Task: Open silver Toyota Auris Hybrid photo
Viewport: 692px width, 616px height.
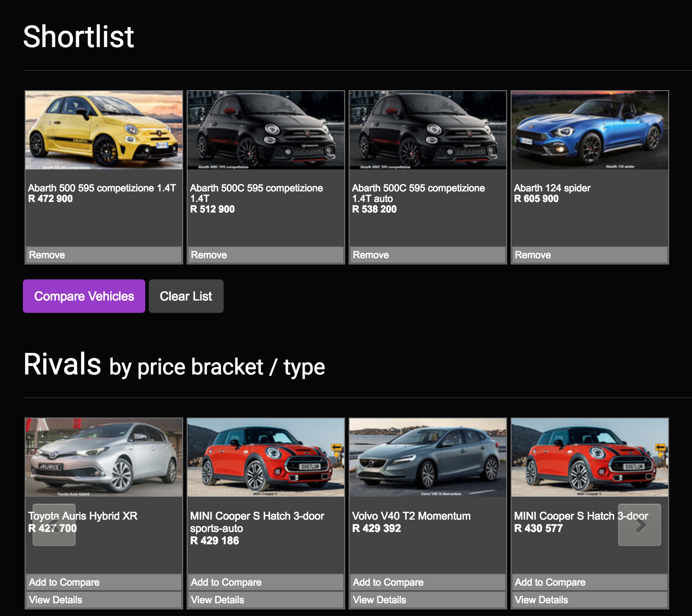Action: 104,458
